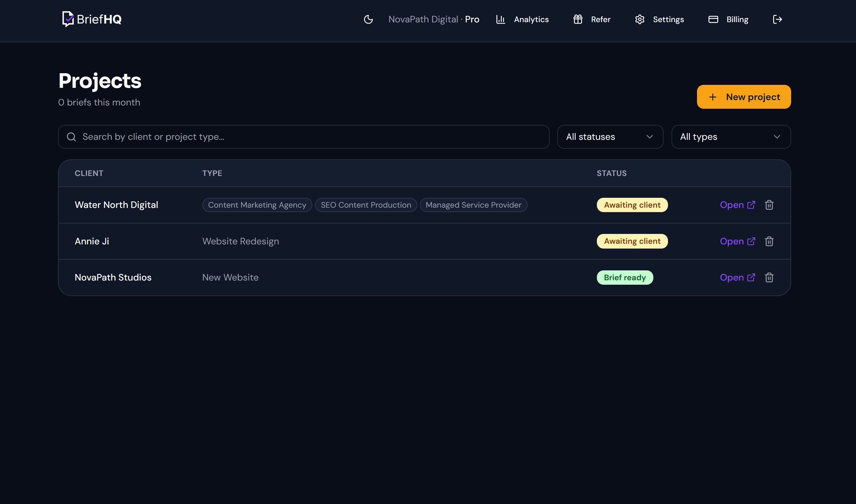Click the 0 briefs this month text
This screenshot has height=504, width=856.
(x=99, y=102)
